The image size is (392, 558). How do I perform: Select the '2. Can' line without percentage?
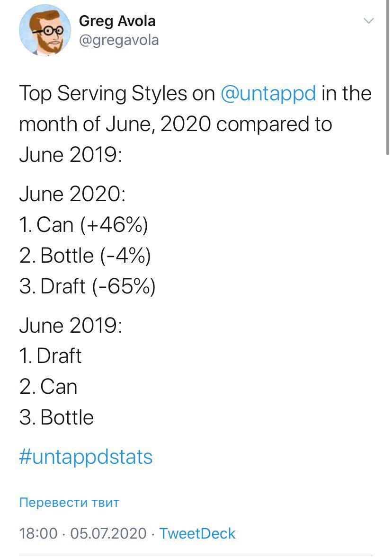[x=48, y=387]
